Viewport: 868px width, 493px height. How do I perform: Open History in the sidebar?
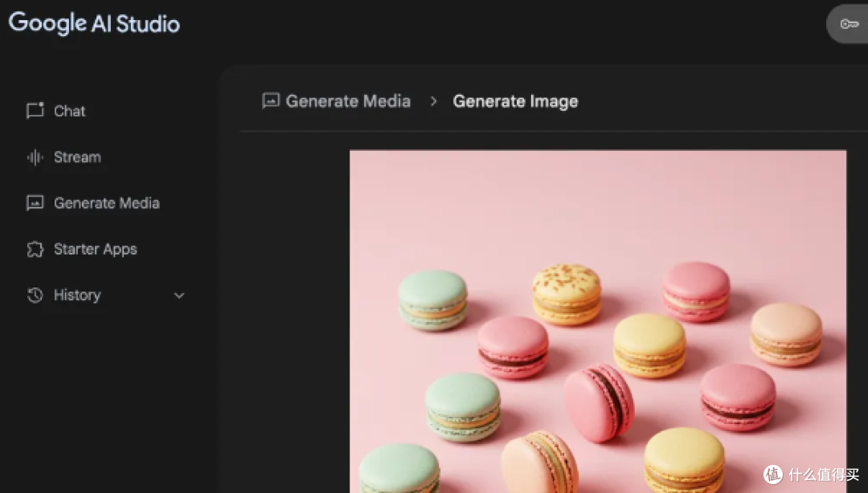(x=77, y=295)
